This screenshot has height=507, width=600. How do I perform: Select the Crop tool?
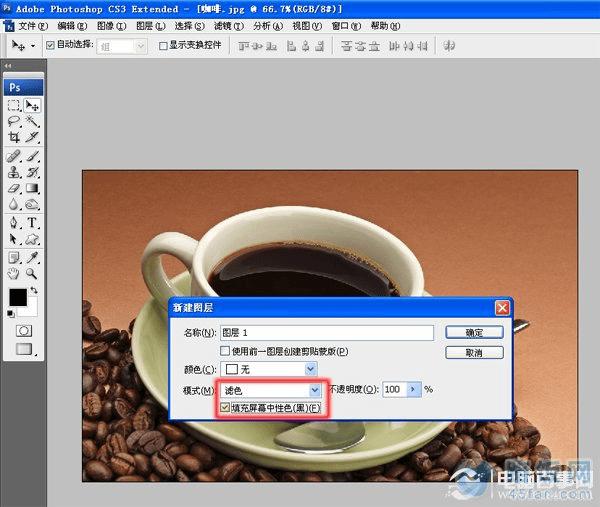click(14, 137)
